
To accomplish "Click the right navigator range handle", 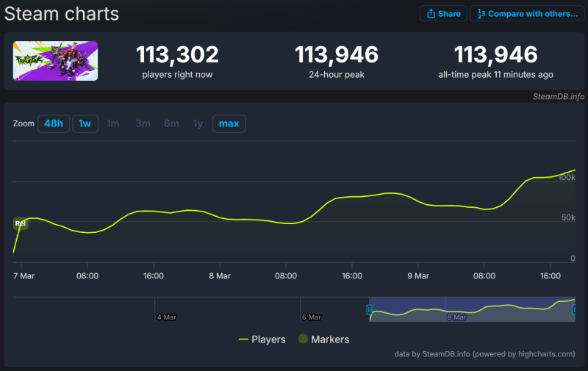I will (x=574, y=309).
